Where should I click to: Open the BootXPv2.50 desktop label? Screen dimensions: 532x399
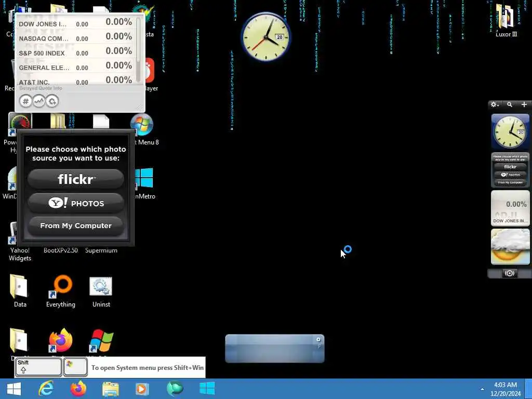click(x=61, y=250)
